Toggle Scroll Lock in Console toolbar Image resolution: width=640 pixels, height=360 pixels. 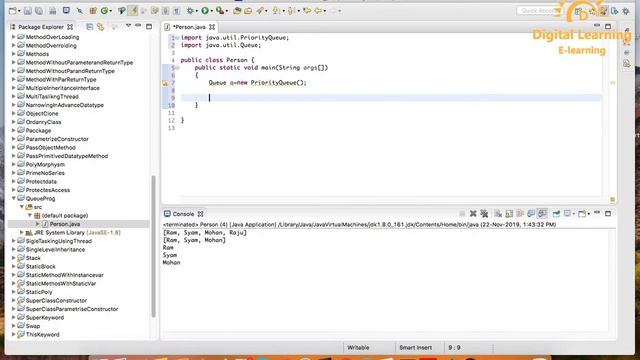pos(509,213)
